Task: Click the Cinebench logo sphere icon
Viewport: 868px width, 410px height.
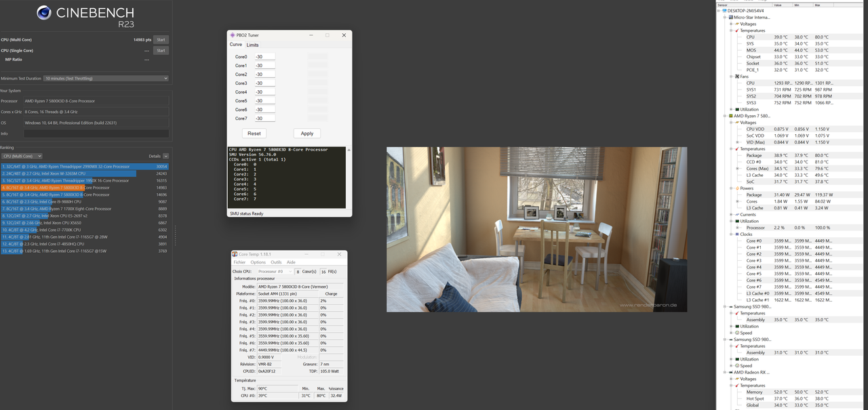Action: click(x=44, y=12)
